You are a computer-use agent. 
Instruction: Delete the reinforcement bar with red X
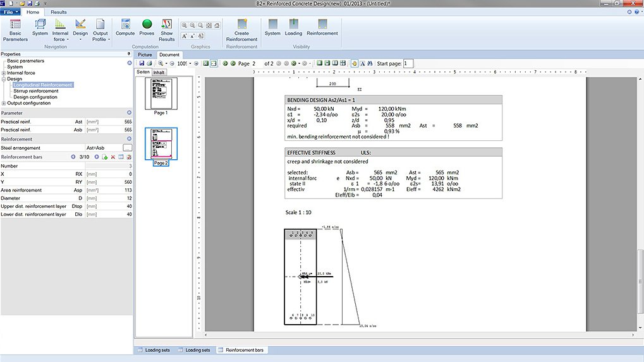(x=113, y=157)
